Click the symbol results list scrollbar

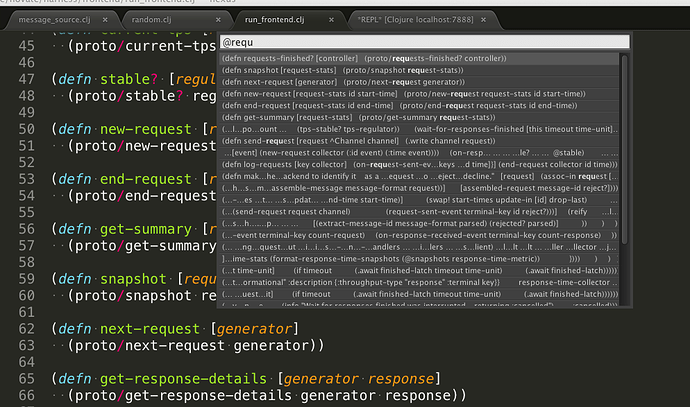(623, 180)
